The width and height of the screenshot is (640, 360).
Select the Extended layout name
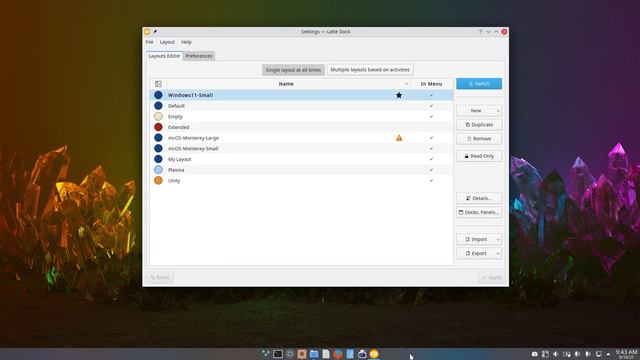(x=179, y=127)
